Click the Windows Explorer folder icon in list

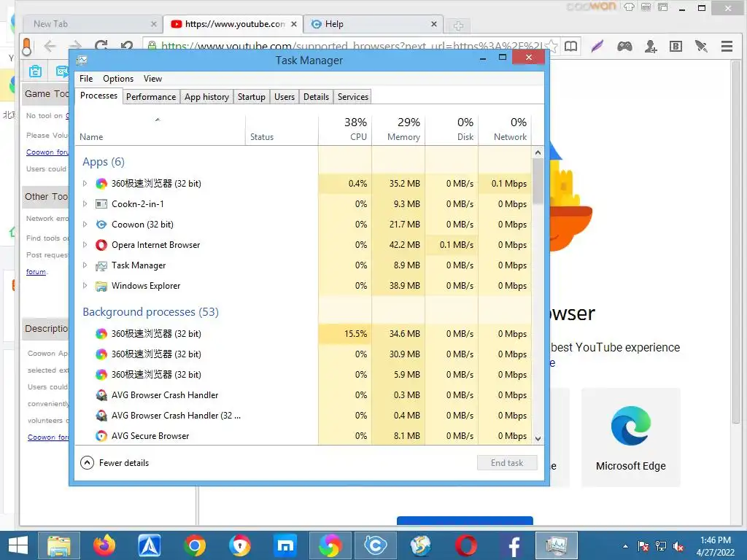101,286
